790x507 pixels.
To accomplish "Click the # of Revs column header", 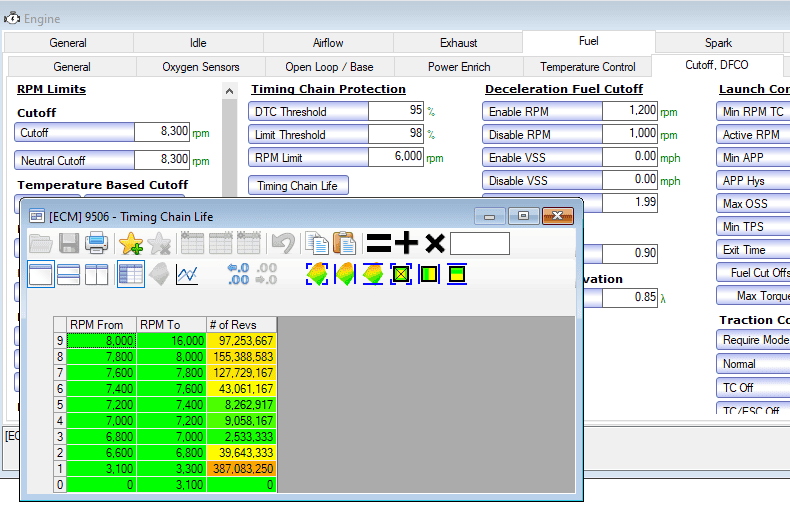I will point(242,325).
